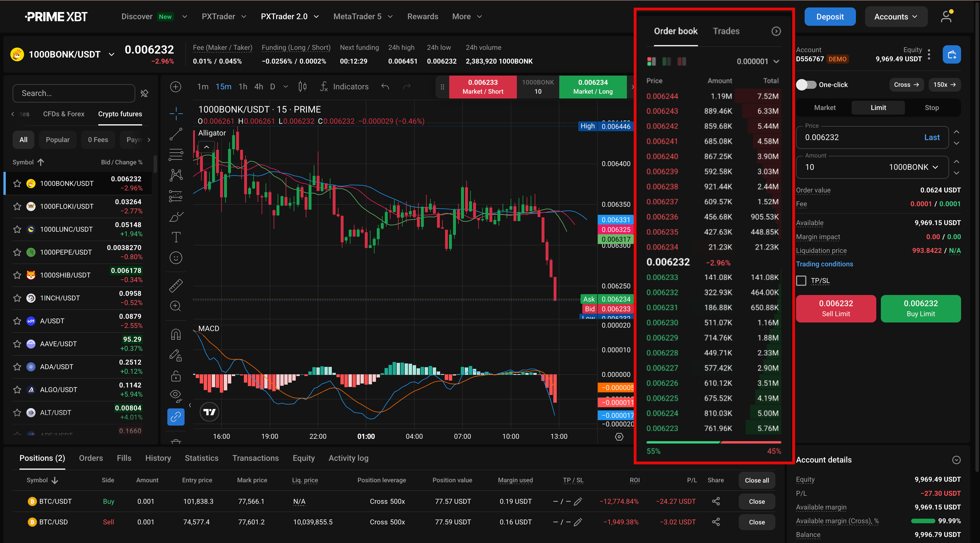The image size is (980, 543).
Task: Collapse the Account details panel
Action: tap(956, 460)
